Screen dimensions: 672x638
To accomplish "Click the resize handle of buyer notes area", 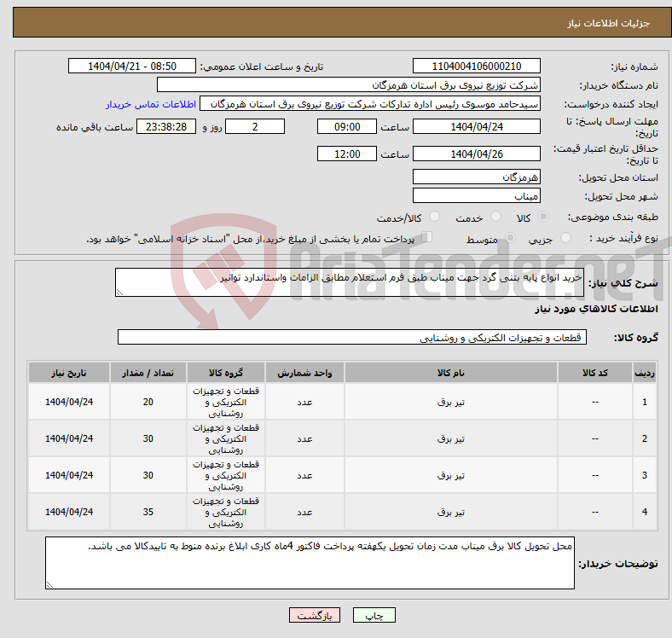I will pyautogui.click(x=49, y=584).
